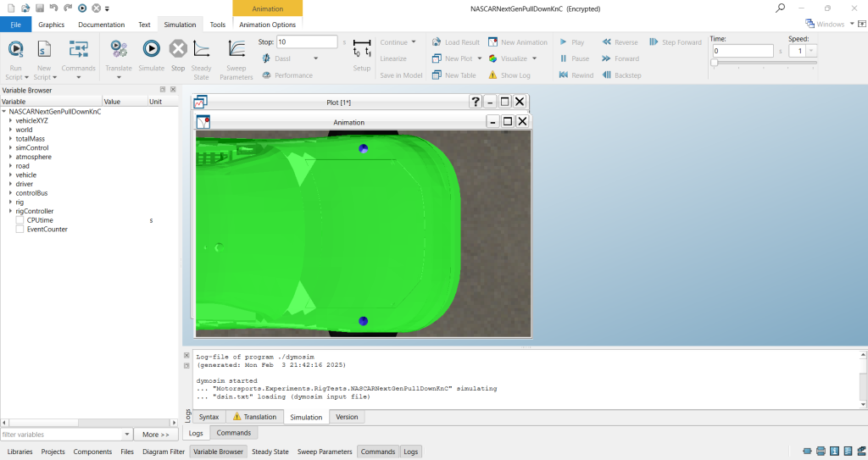Open the Steady State tool
This screenshot has height=460, width=868.
click(x=202, y=59)
